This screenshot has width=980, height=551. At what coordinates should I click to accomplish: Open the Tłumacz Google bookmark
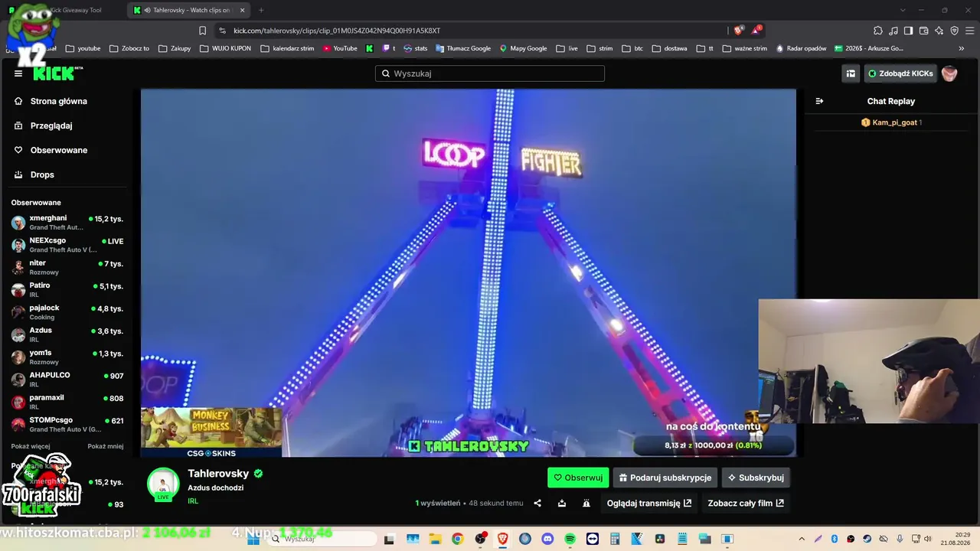click(x=463, y=48)
